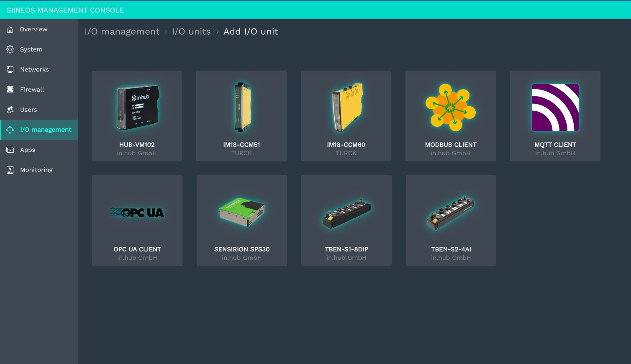Open the Overview menu item
The image size is (631, 364).
click(x=39, y=29)
